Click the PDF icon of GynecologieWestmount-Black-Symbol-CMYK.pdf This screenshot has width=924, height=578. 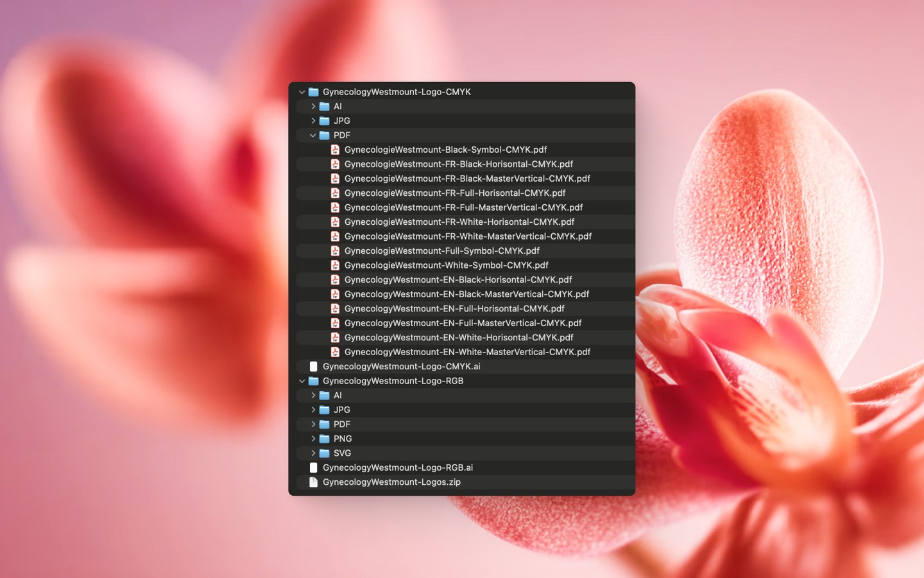tap(335, 150)
